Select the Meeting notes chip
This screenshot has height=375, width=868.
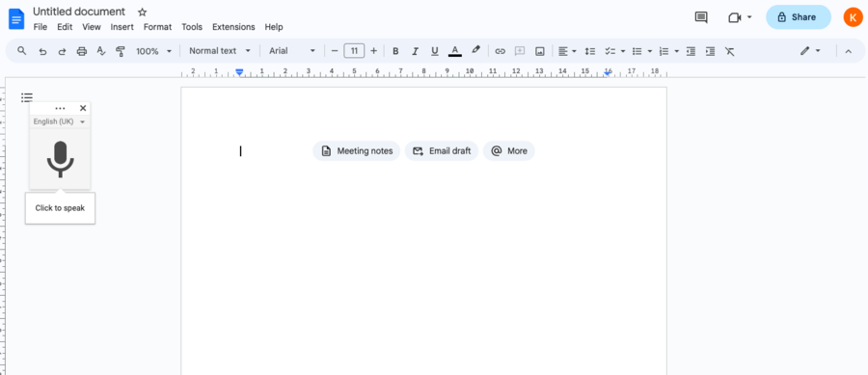pos(357,151)
